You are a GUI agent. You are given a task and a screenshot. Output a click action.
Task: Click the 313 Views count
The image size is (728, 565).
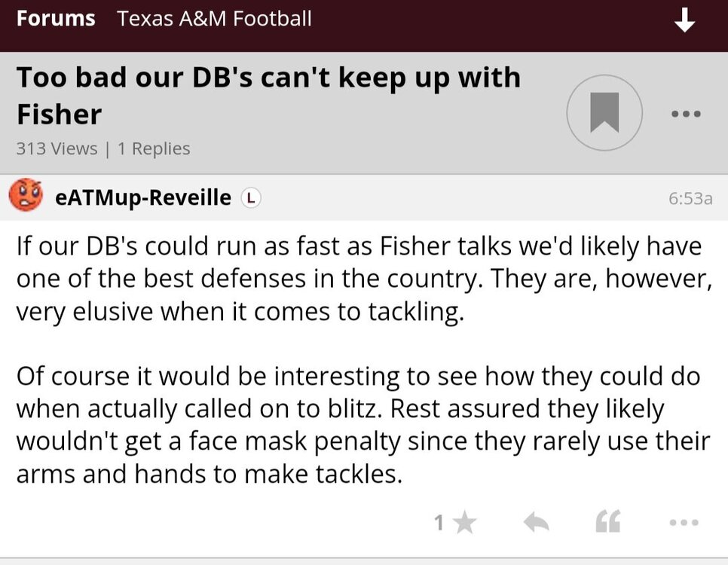click(x=57, y=148)
